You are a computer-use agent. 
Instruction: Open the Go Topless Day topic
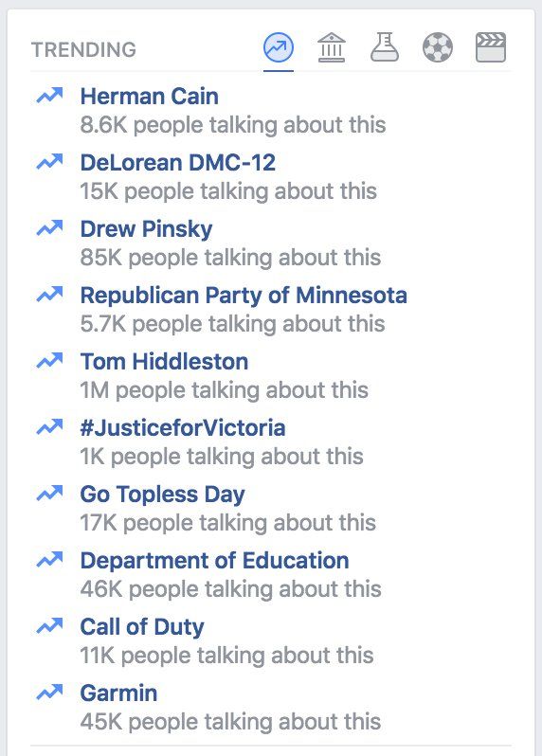(x=162, y=495)
